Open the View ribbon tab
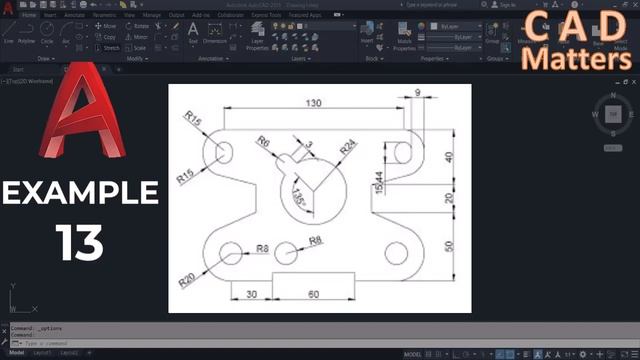The height and width of the screenshot is (360, 640). coord(129,15)
